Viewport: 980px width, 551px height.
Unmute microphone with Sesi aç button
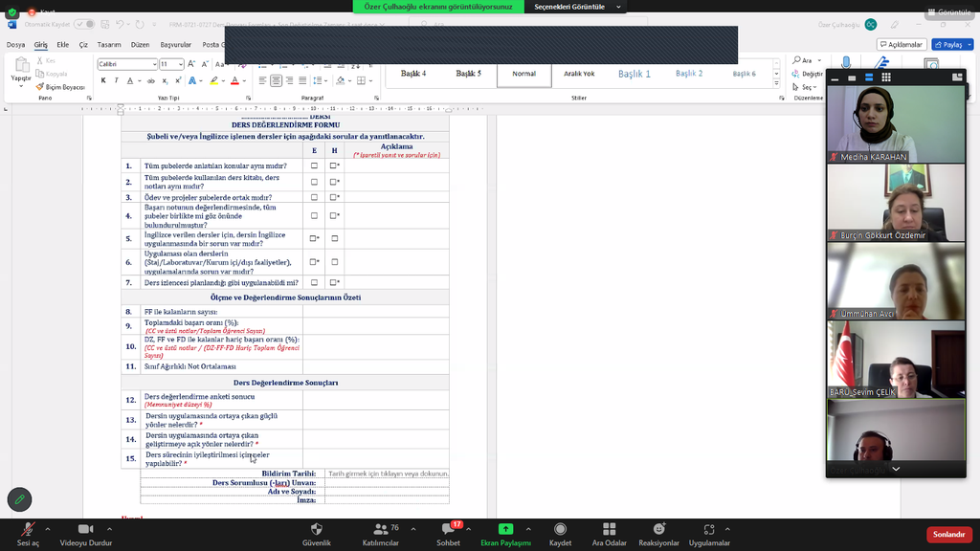28,531
